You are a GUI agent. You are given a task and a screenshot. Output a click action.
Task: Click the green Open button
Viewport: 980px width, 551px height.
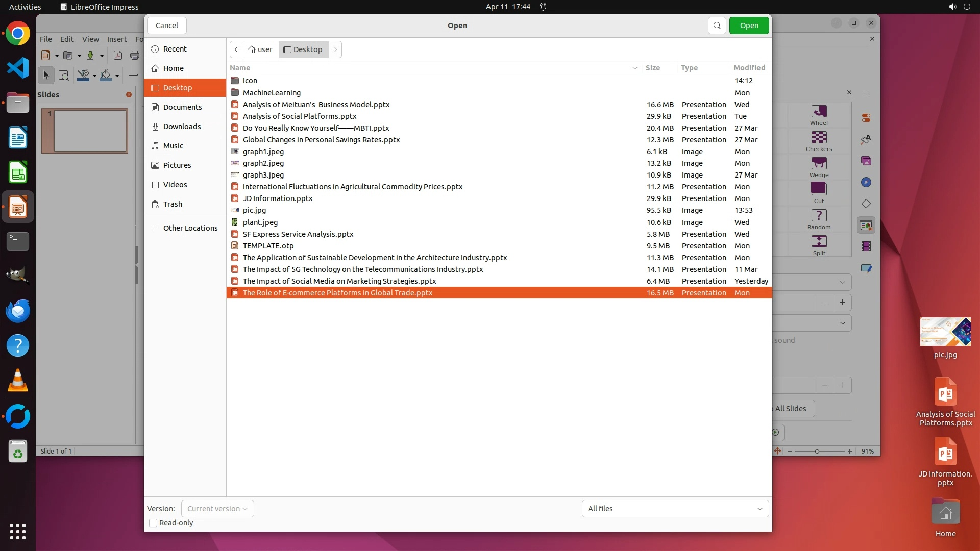click(749, 26)
